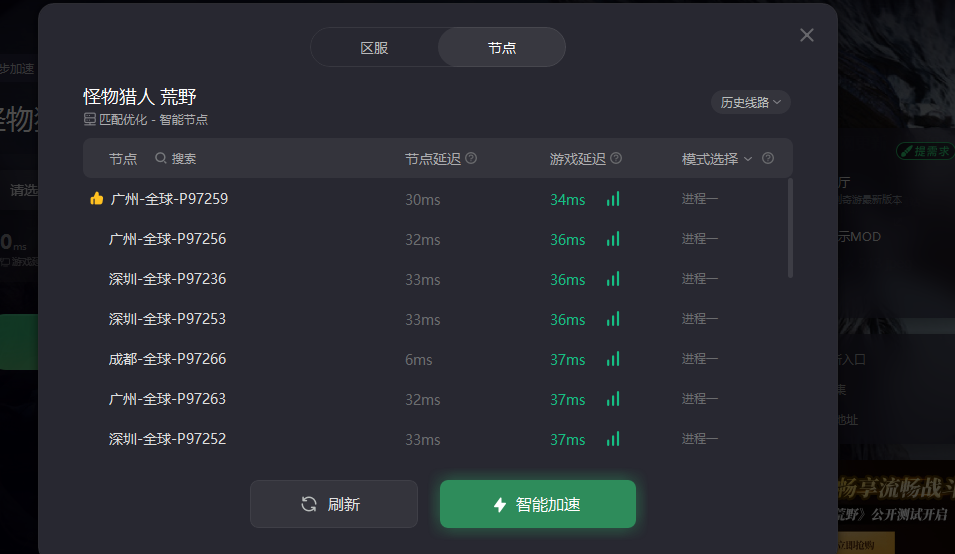Image resolution: width=955 pixels, height=554 pixels.
Task: Start 智能加速 smart acceleration
Action: [x=538, y=504]
